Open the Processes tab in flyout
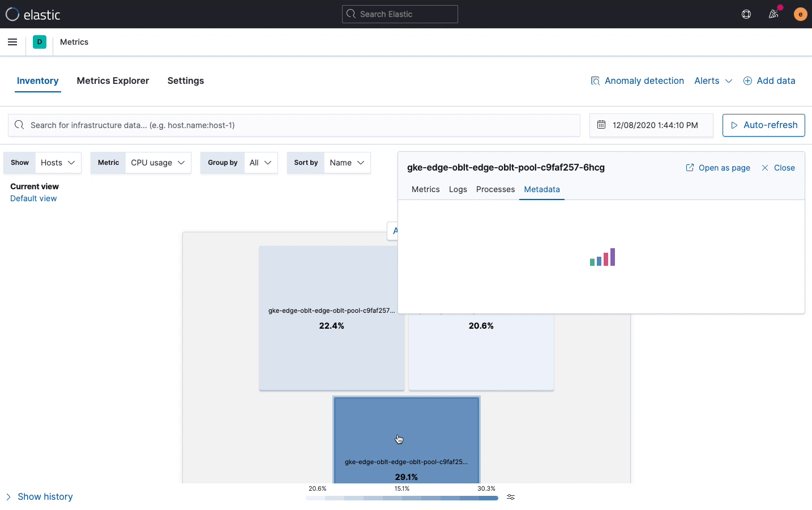 tap(495, 189)
